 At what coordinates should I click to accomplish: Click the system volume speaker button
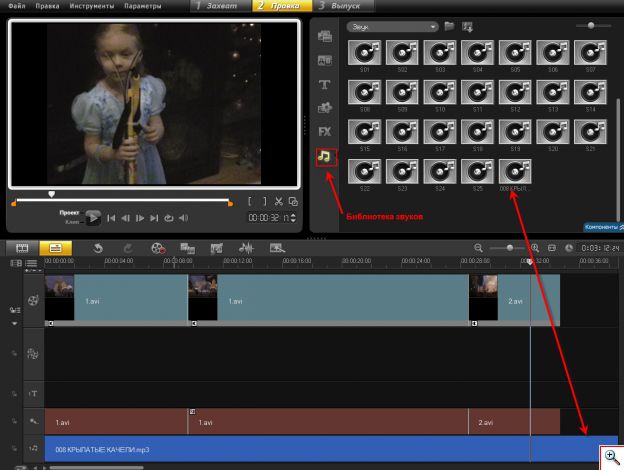[183, 218]
